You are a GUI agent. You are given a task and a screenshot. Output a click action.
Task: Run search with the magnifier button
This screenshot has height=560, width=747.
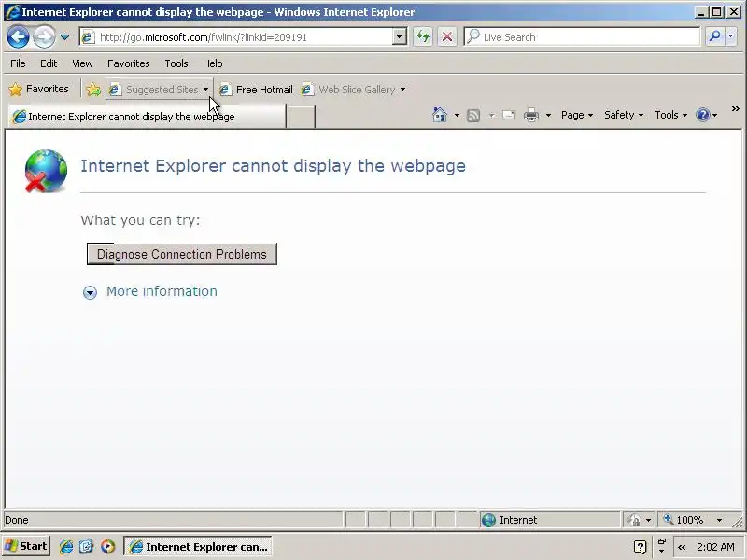714,36
